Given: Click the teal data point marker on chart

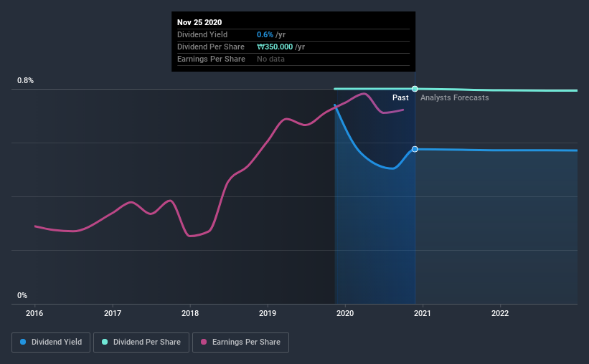Looking at the screenshot, I should tap(415, 89).
